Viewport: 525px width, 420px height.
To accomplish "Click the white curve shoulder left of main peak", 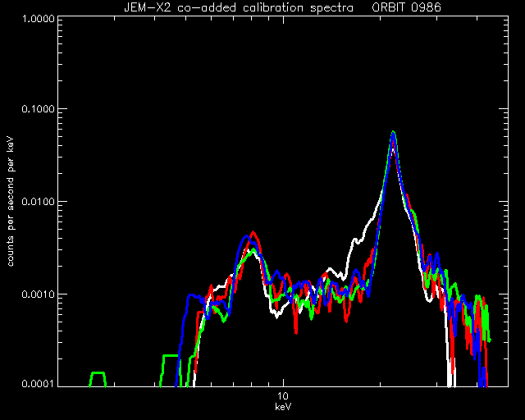I will [357, 240].
